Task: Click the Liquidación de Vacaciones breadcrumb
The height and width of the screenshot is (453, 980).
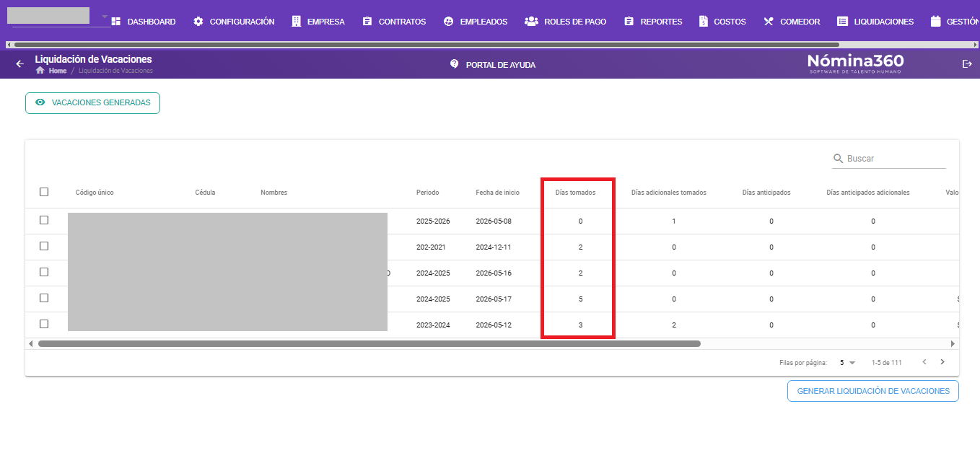Action: coord(115,71)
